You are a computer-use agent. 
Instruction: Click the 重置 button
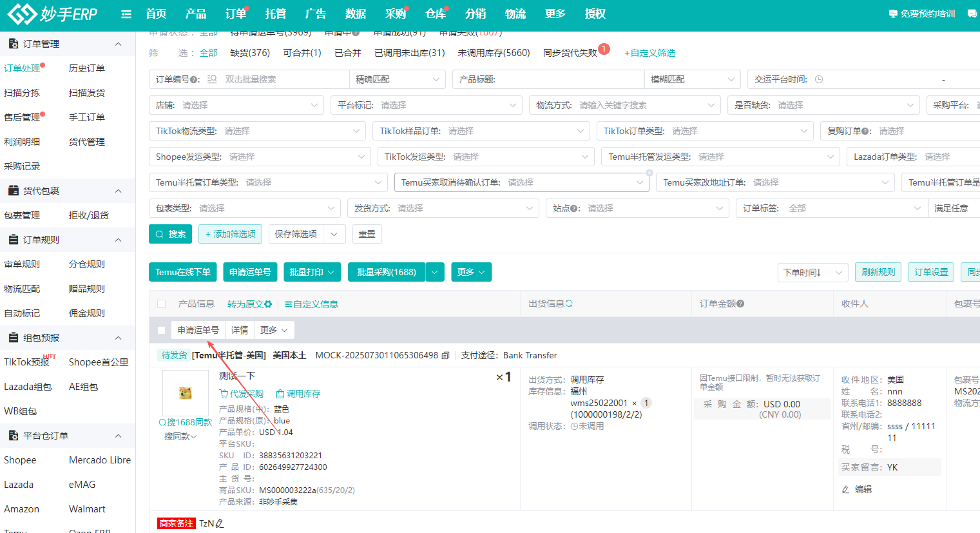click(x=367, y=234)
